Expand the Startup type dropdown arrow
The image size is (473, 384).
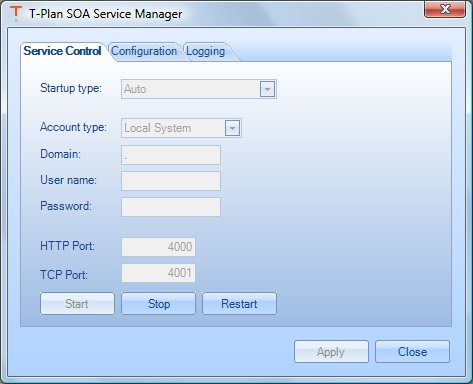(x=267, y=89)
